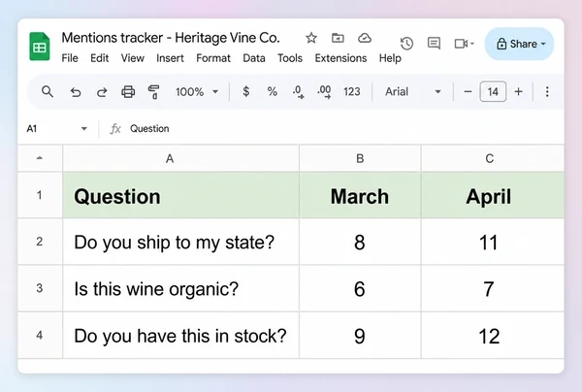Decrease font size with minus button
Viewport: 582px width, 392px height.
coord(468,91)
